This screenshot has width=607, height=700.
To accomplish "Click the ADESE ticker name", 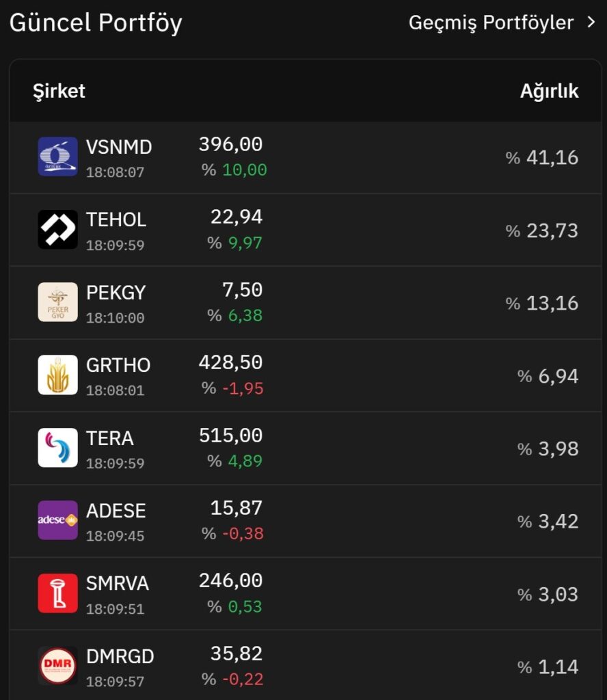I will coord(116,511).
